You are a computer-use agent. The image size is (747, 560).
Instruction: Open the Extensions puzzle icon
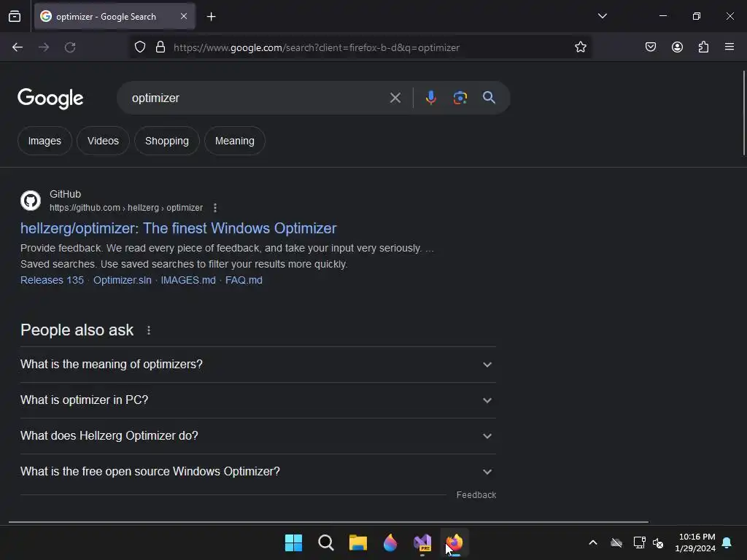point(703,47)
